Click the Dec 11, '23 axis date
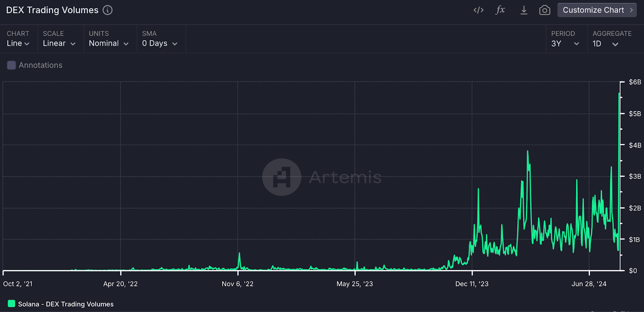Viewport: 644px width, 312px height. pos(472,284)
